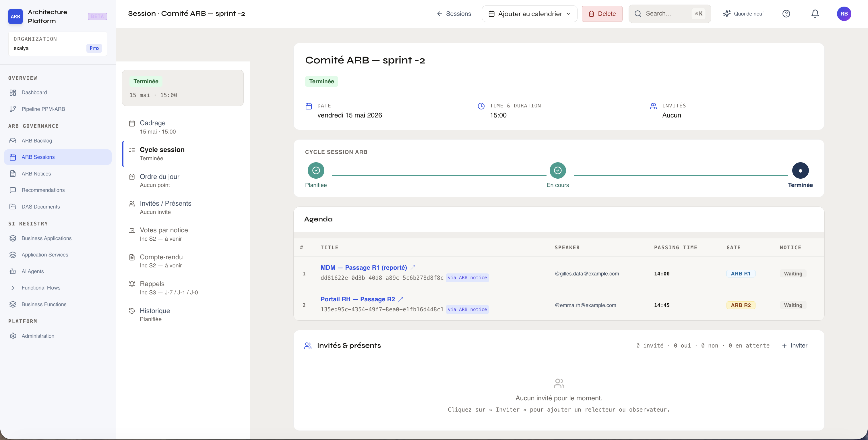Viewport: 868px width, 440px height.
Task: Open Pipeline PPM-ARB
Action: point(58,109)
